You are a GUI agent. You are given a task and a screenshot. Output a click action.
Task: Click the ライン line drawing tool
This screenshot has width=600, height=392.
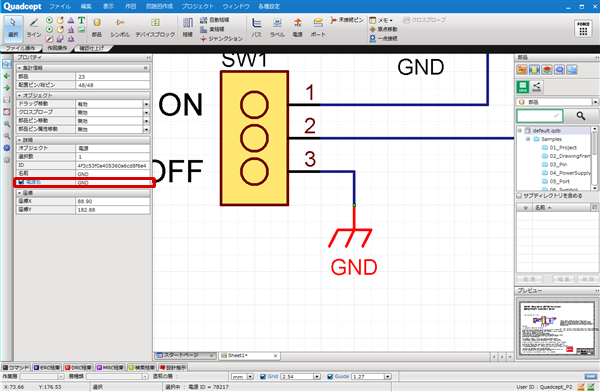point(34,27)
